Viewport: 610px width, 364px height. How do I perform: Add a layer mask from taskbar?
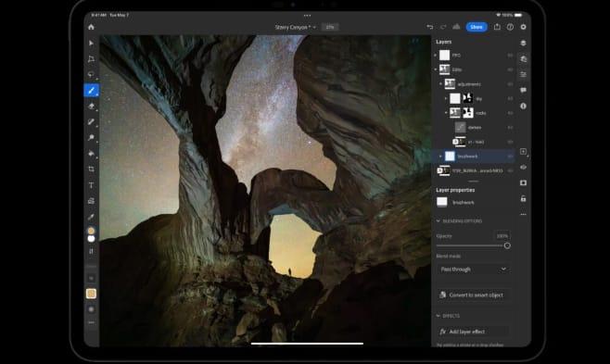coord(523,183)
